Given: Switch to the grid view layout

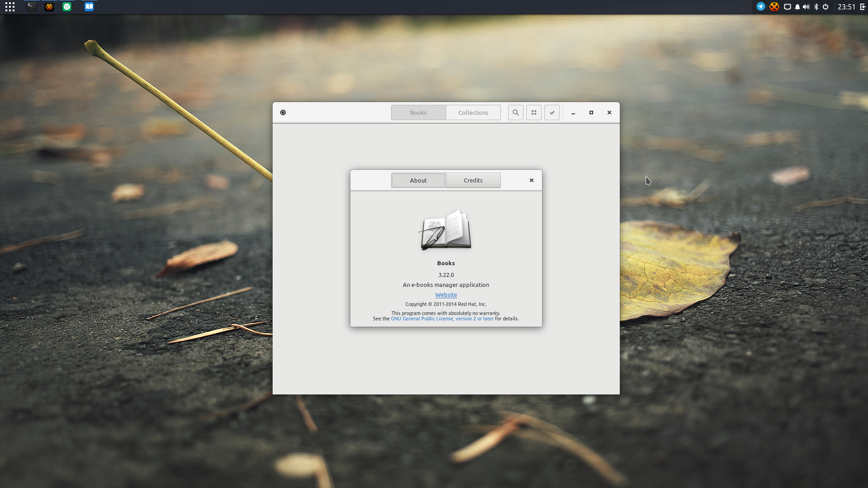Looking at the screenshot, I should 534,113.
